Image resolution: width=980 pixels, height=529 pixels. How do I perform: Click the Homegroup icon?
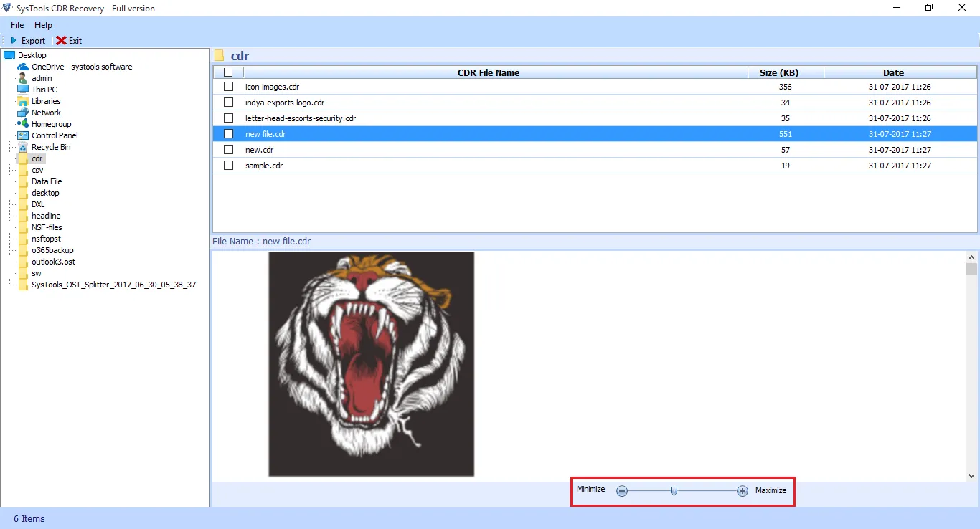point(23,124)
